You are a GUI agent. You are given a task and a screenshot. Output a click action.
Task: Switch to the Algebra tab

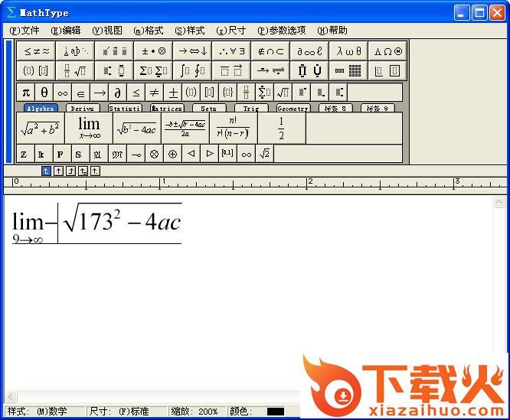41,109
